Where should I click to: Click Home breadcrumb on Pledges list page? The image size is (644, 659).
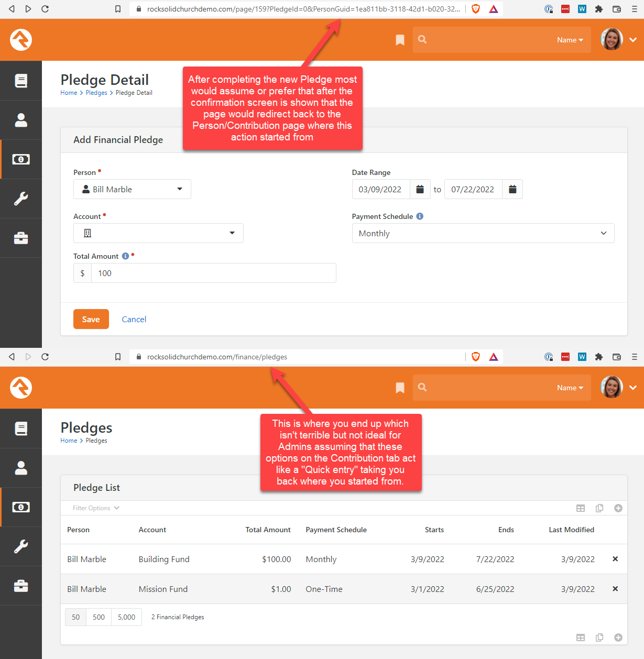[x=69, y=441]
